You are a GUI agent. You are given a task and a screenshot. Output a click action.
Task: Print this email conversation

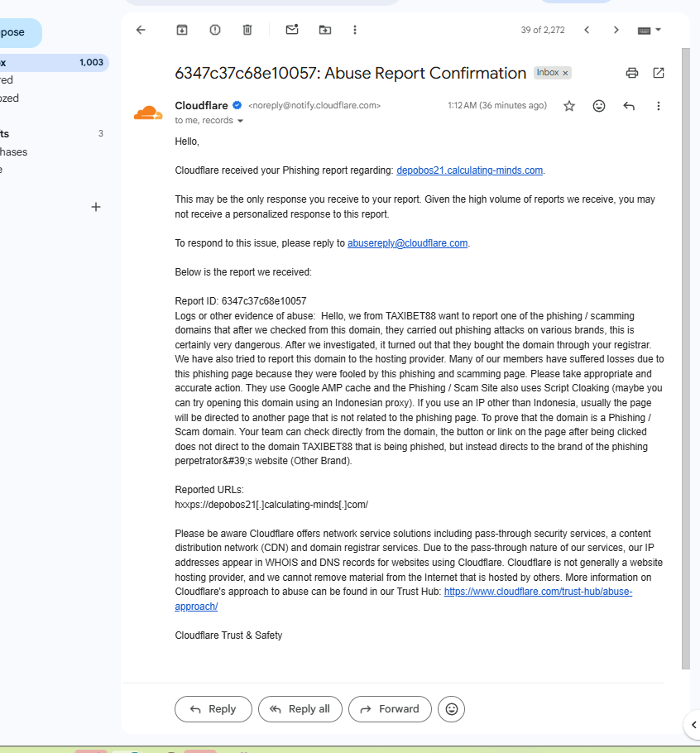632,73
